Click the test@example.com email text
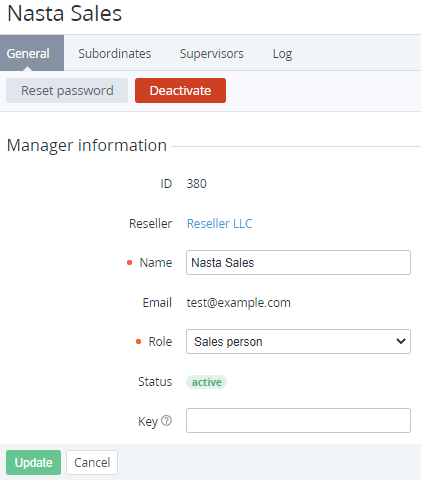421x482 pixels. tap(239, 303)
